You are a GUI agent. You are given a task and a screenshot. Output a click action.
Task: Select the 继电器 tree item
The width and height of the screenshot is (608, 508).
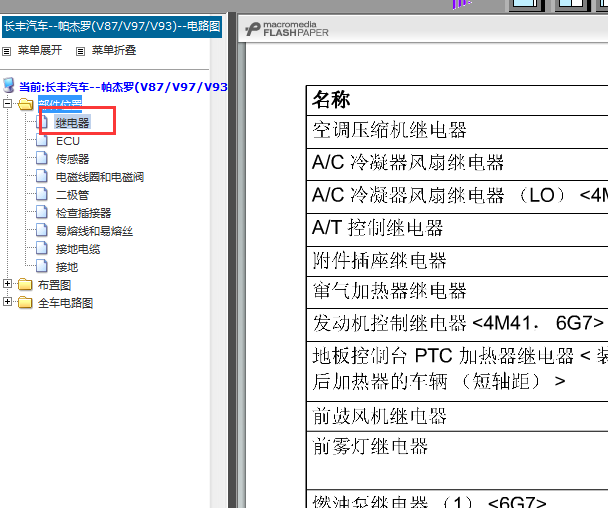click(x=73, y=123)
